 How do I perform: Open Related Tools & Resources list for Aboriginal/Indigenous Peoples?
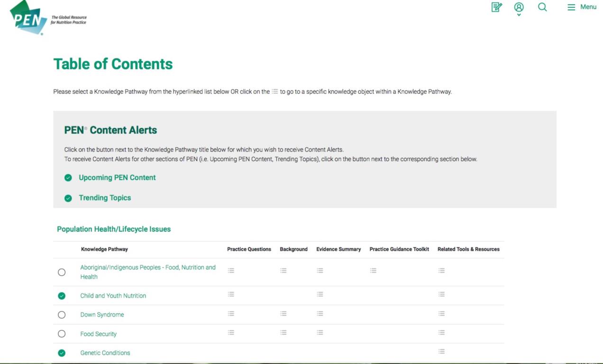pyautogui.click(x=441, y=271)
